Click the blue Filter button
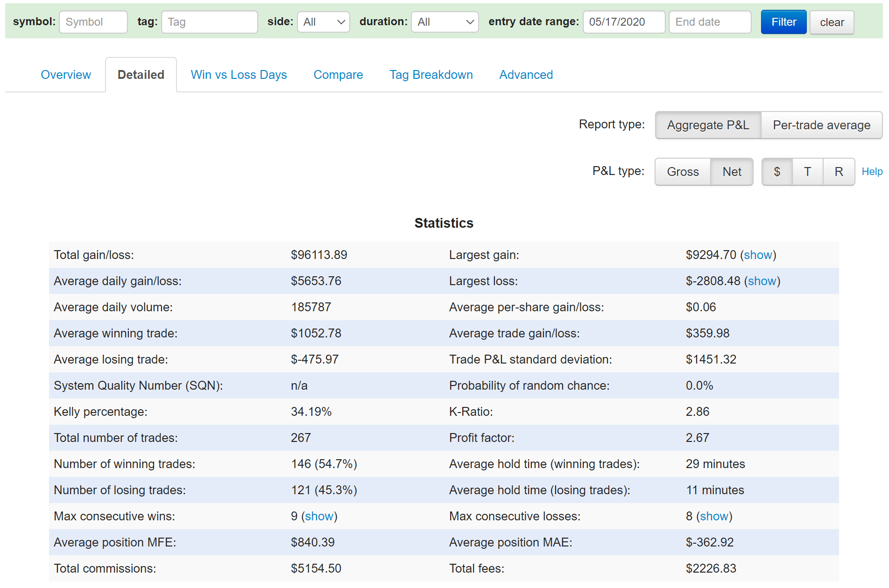The height and width of the screenshot is (588, 889). (783, 22)
